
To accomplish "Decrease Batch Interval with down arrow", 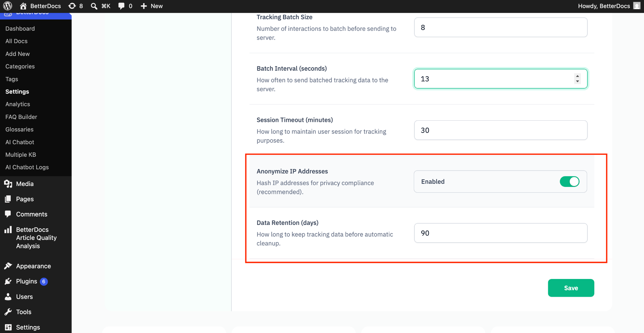I will click(x=577, y=81).
